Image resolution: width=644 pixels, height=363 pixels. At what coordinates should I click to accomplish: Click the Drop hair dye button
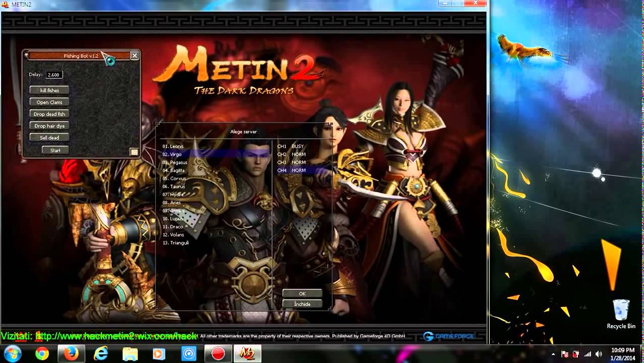(49, 126)
